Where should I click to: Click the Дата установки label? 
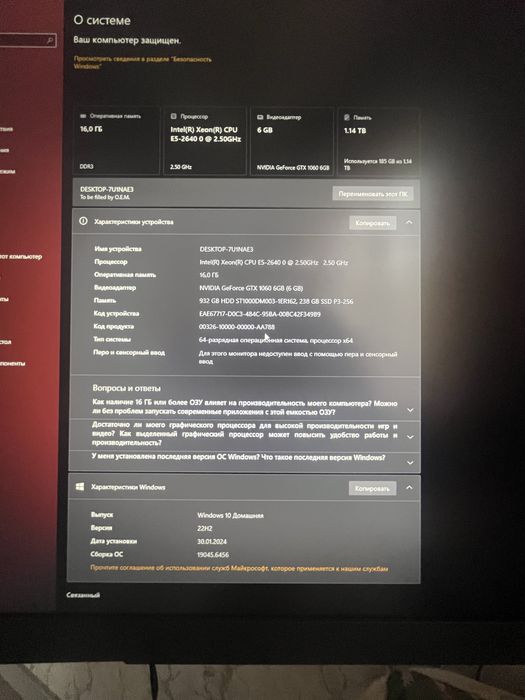[x=113, y=541]
